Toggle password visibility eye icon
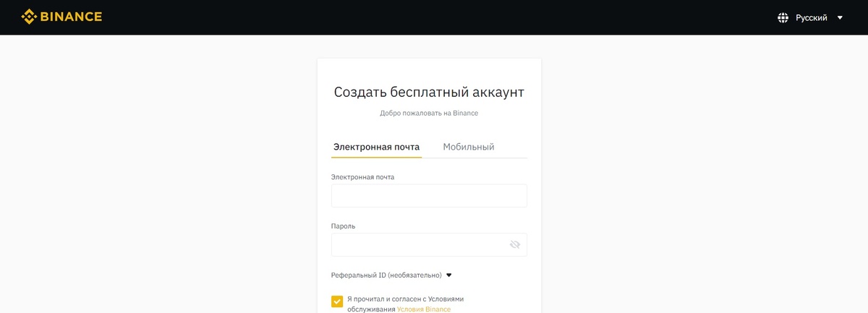The height and width of the screenshot is (313, 868). [x=515, y=245]
